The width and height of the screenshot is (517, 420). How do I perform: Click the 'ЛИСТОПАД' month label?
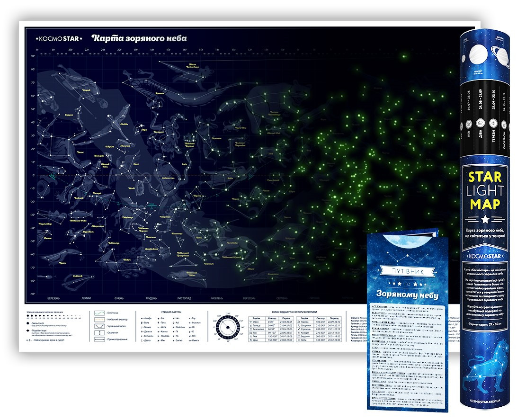tap(184, 298)
